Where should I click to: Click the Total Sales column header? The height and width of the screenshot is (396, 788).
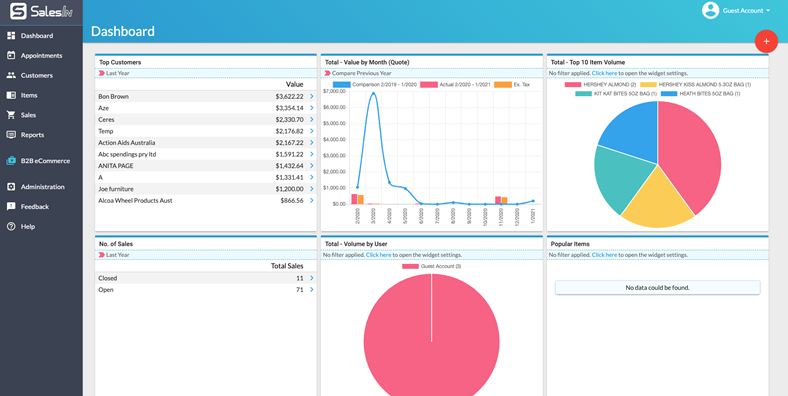287,266
